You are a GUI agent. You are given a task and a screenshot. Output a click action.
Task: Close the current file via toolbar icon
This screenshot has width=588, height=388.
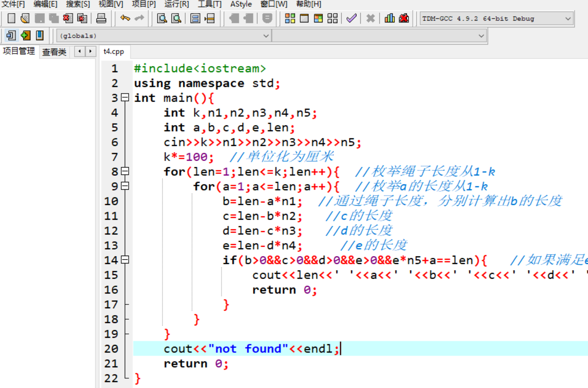click(68, 18)
